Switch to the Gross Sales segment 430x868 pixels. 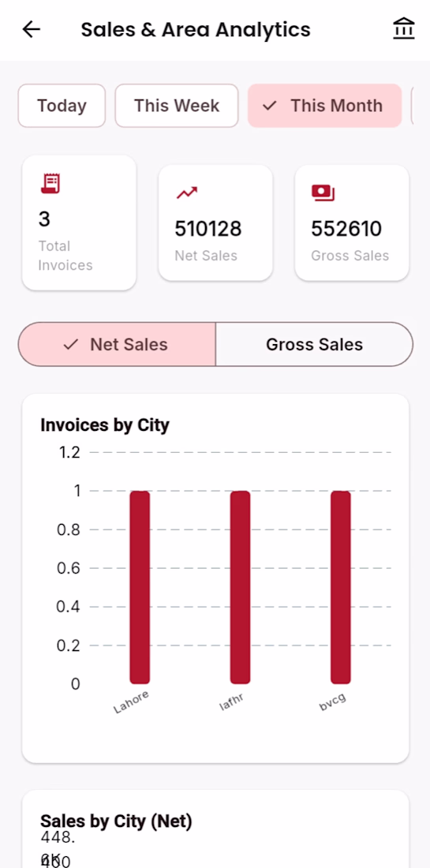pos(314,344)
